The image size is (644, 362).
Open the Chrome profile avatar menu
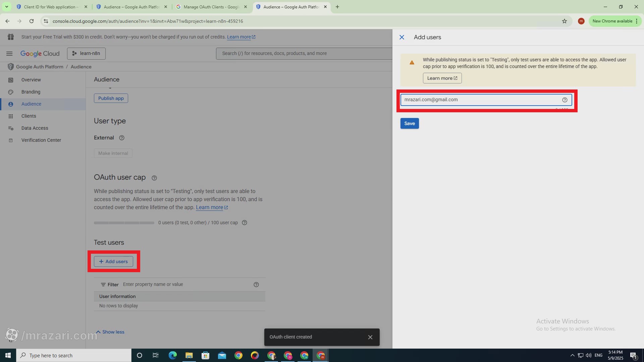[581, 21]
